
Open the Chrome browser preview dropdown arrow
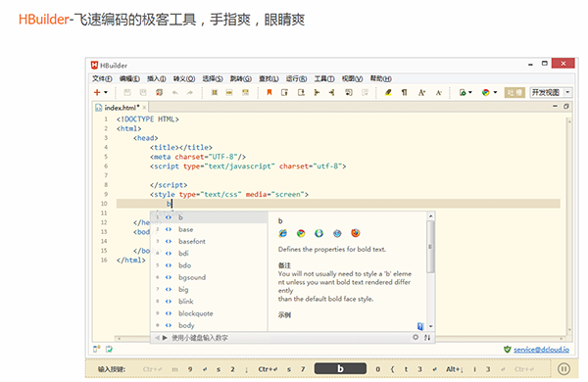495,92
